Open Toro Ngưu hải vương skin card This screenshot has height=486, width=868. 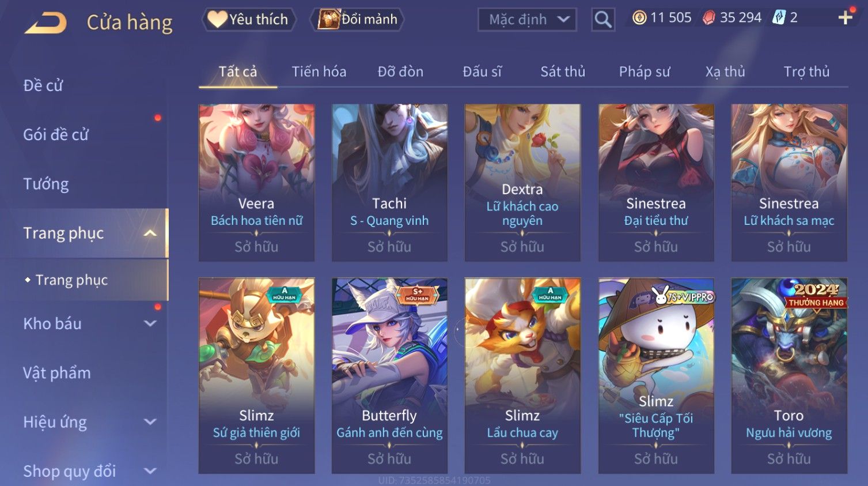789,376
